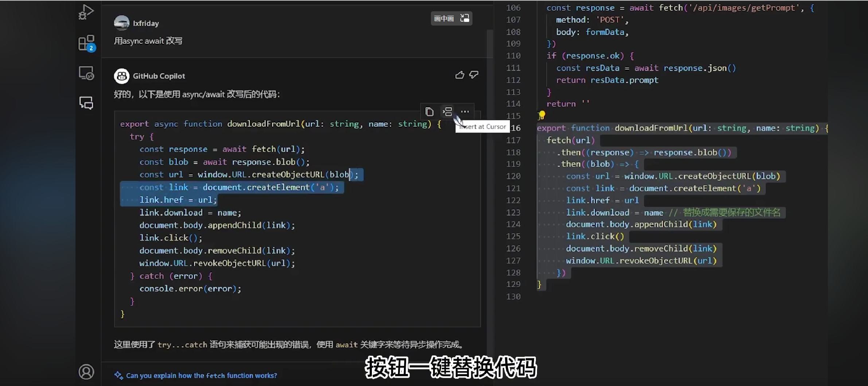Click 'window.URL.revokeObjectURL(url)' on editor line 127

click(x=641, y=260)
